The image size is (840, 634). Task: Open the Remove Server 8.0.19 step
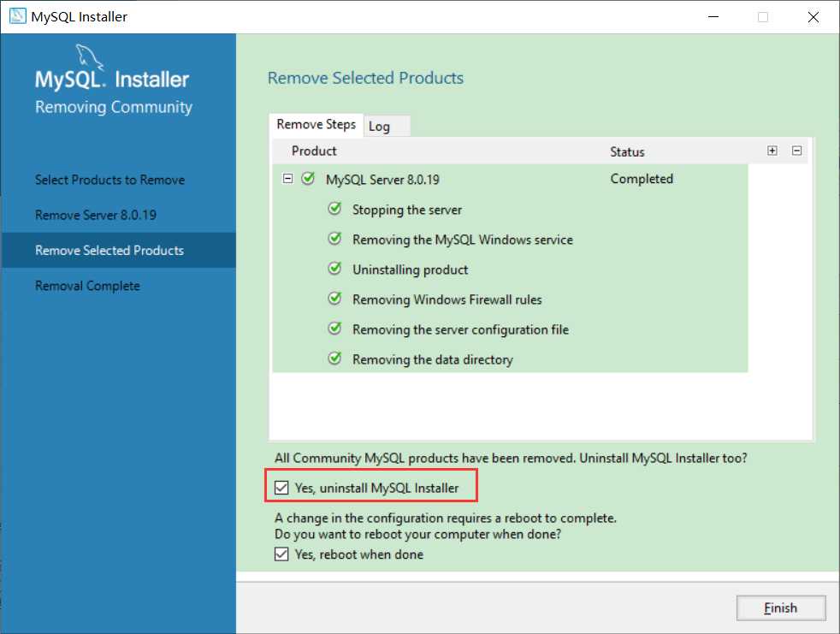point(96,216)
